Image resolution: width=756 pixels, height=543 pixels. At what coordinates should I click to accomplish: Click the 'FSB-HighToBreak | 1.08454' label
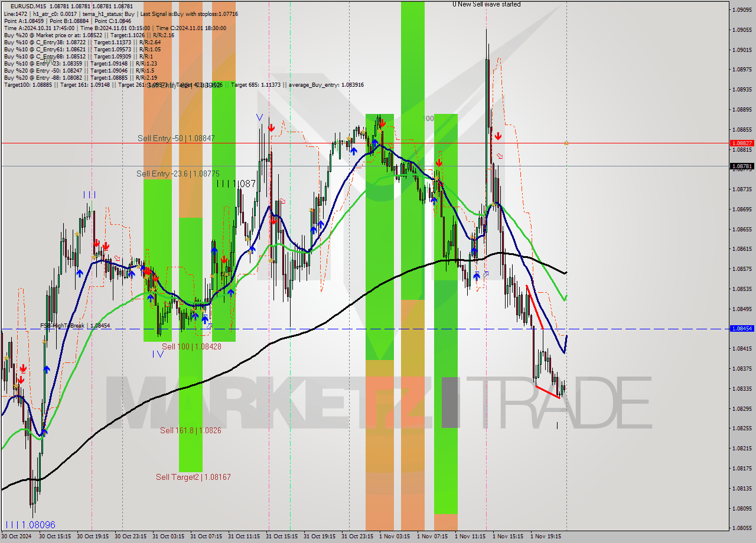(x=75, y=325)
